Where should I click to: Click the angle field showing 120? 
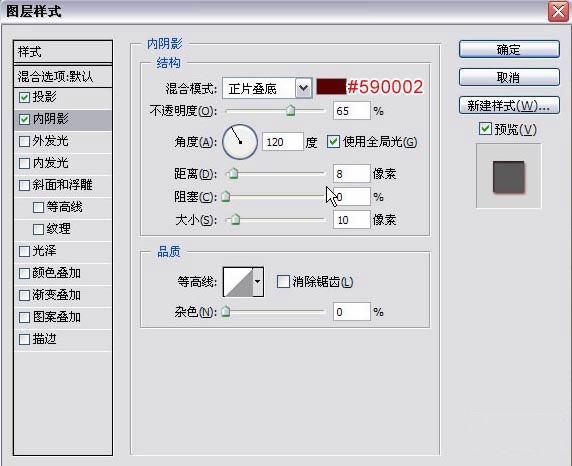pos(283,142)
